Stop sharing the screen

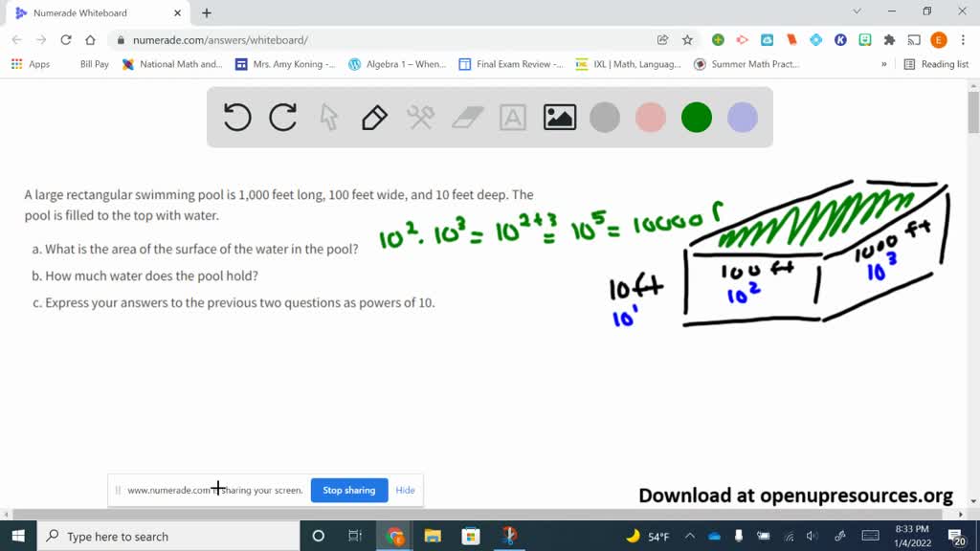[x=348, y=491]
